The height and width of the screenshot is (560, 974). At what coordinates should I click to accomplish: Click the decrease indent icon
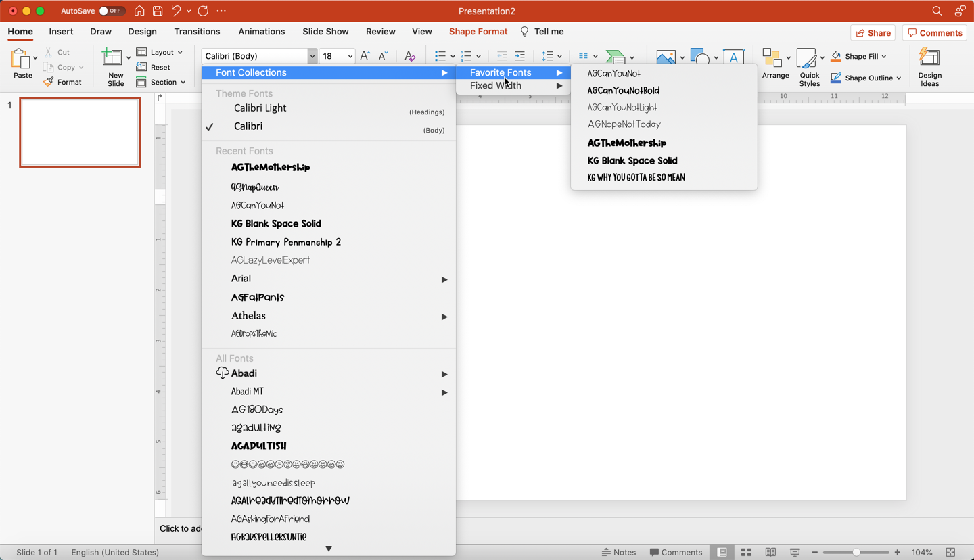502,56
